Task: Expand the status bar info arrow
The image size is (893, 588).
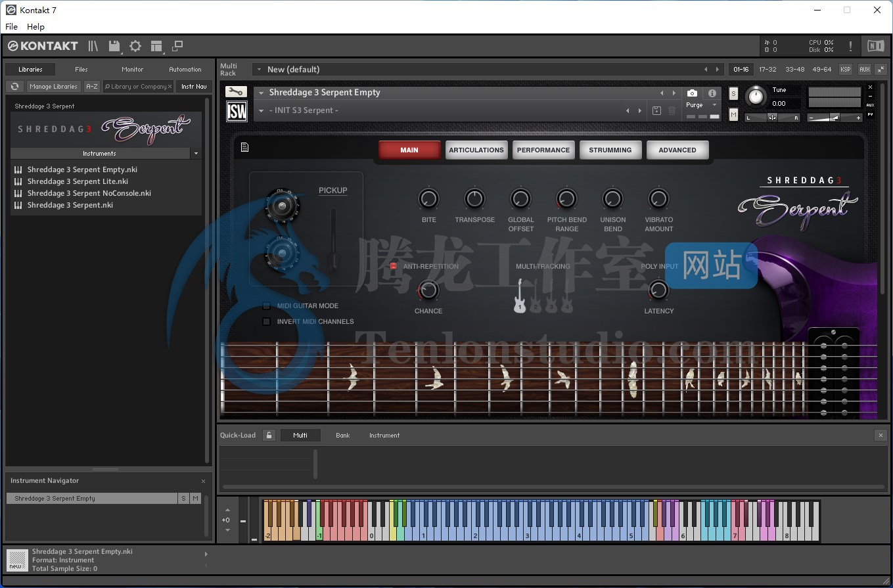Action: 206,554
